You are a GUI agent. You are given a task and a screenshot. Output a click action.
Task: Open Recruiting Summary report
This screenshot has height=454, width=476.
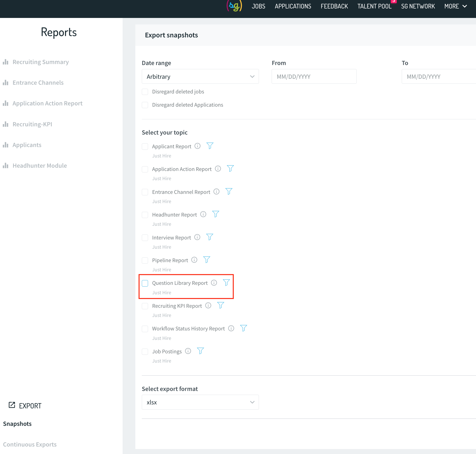click(x=41, y=62)
